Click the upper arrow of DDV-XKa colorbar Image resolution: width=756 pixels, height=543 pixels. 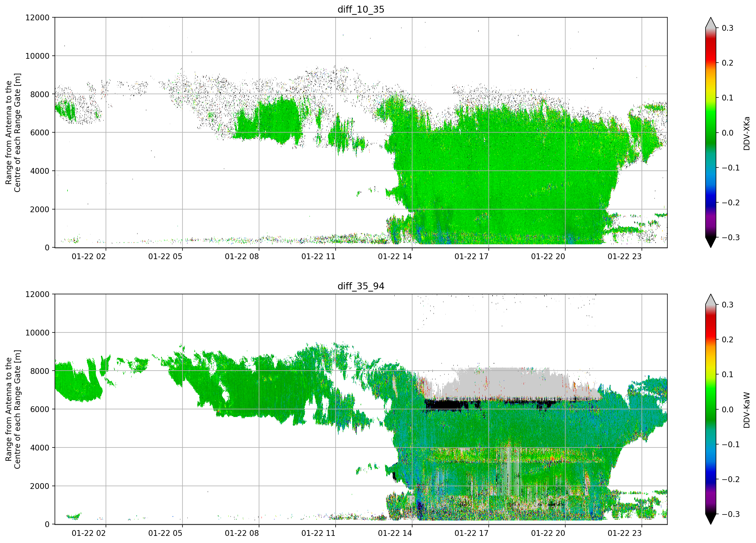tap(711, 23)
